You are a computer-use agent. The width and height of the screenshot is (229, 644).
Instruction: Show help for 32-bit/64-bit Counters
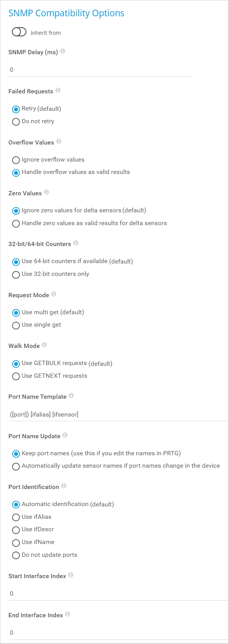coord(76,243)
